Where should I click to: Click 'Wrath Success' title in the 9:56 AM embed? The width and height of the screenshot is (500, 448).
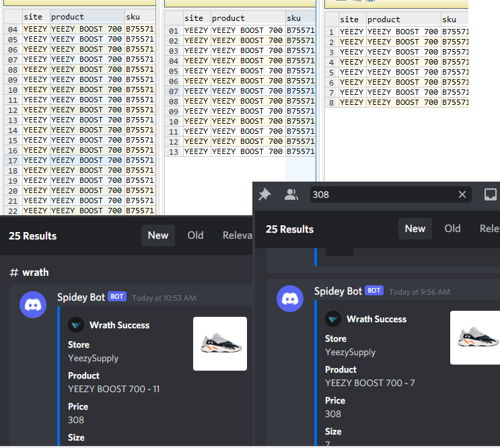coord(377,320)
